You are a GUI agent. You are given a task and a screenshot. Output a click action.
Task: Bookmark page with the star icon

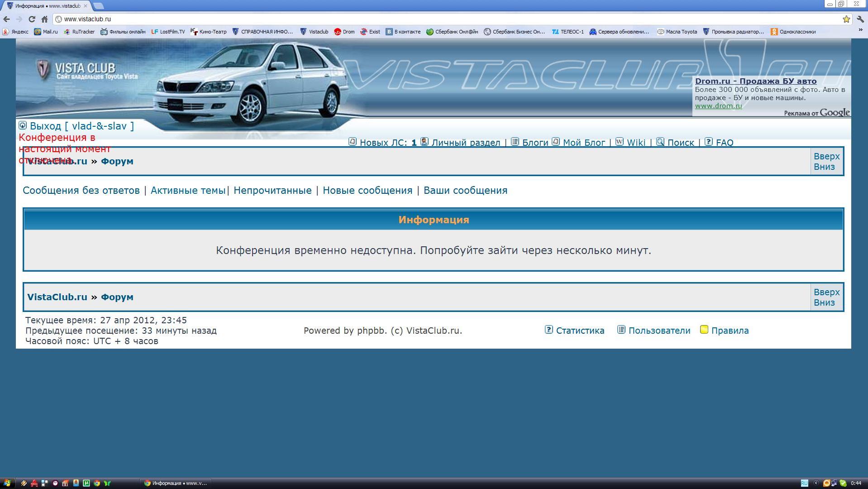tap(846, 19)
